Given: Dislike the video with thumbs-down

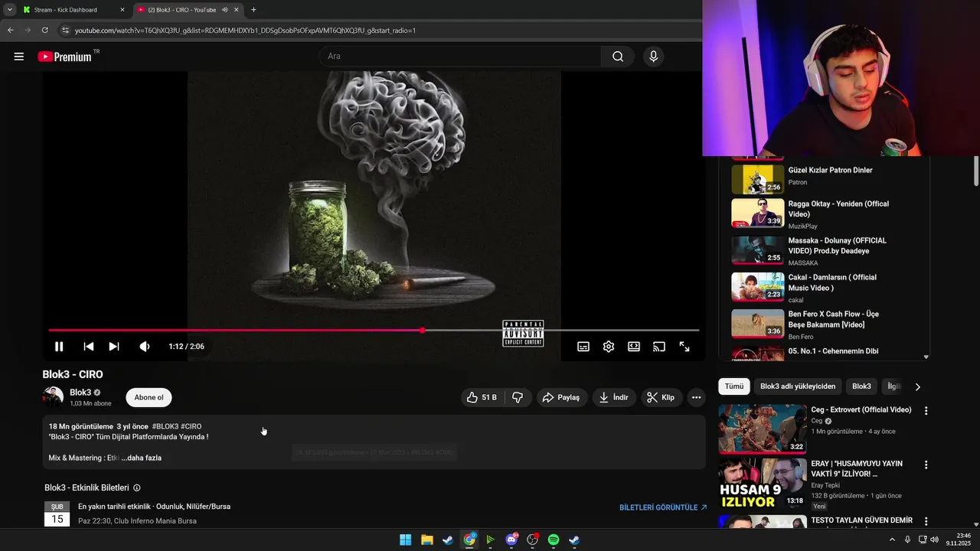Looking at the screenshot, I should tap(518, 397).
